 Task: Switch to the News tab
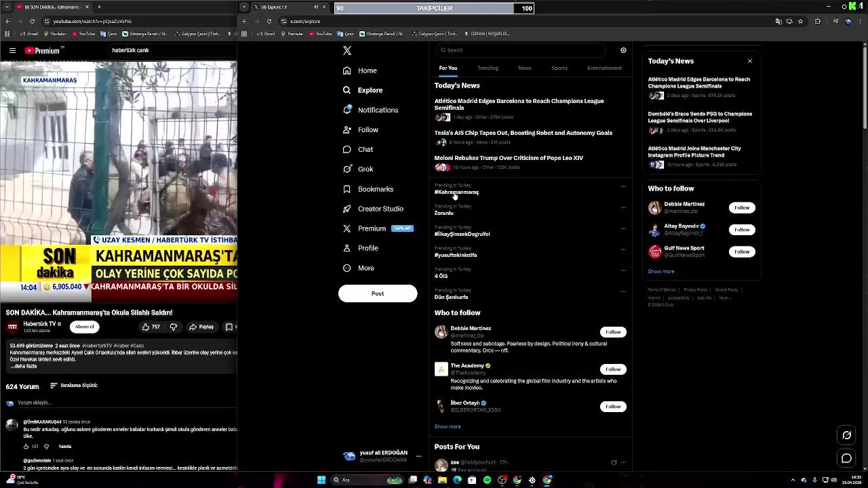click(525, 68)
